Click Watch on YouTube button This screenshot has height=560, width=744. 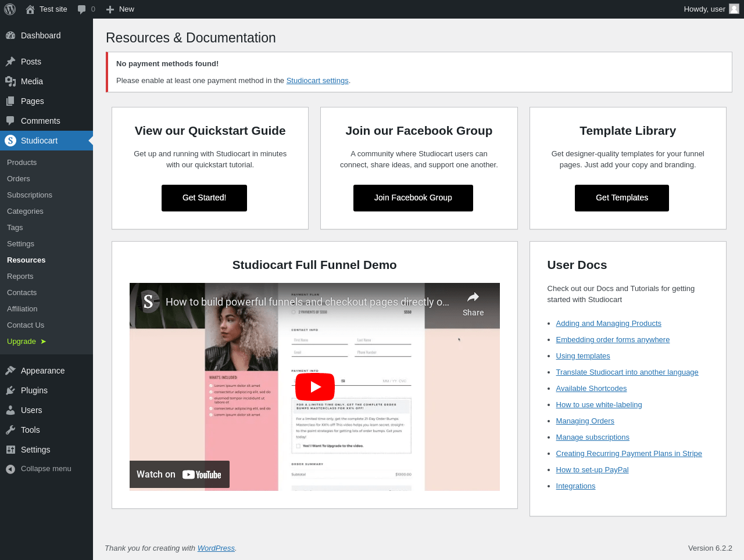[x=180, y=474]
